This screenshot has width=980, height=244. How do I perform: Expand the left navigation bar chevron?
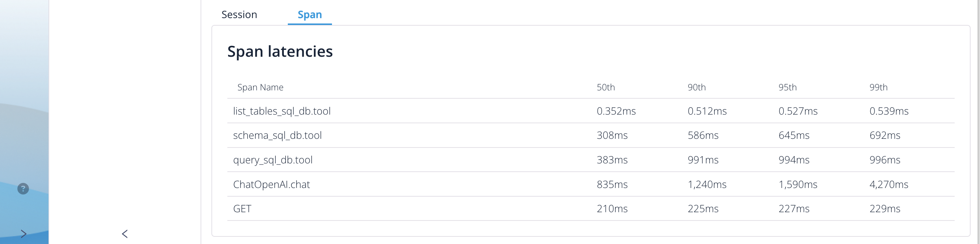pyautogui.click(x=24, y=234)
